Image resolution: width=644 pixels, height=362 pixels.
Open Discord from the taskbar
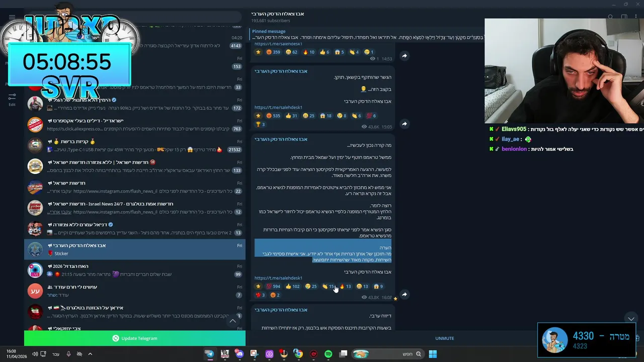pyautogui.click(x=239, y=354)
